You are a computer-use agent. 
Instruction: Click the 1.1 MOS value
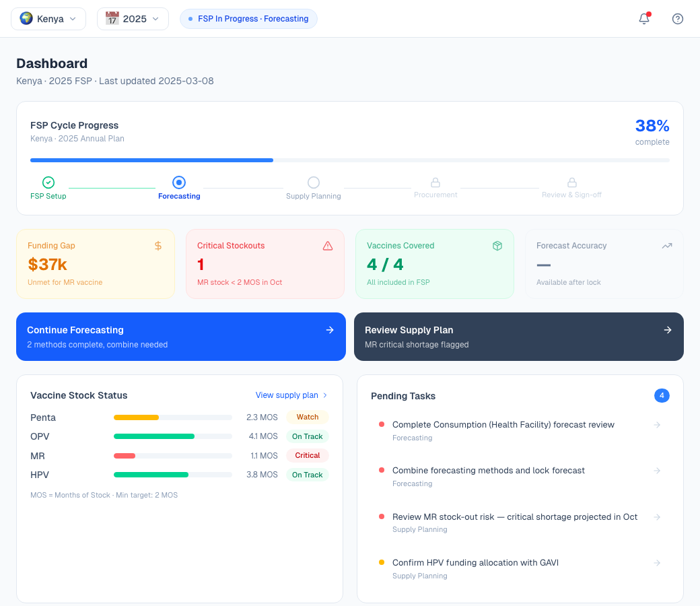point(264,455)
